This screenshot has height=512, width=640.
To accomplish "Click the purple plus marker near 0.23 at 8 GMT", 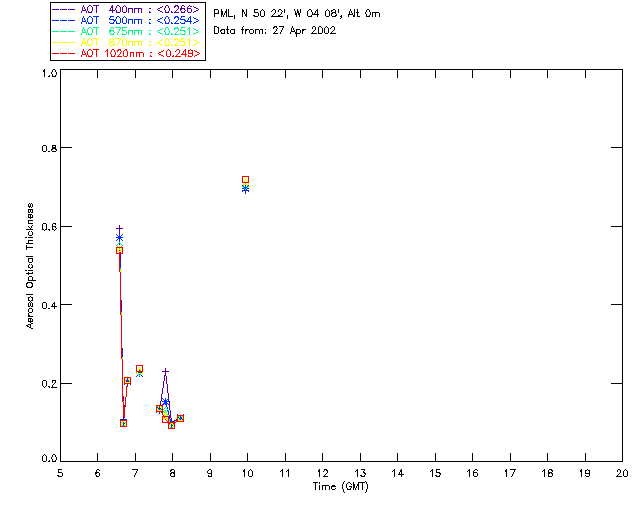I will tap(165, 372).
